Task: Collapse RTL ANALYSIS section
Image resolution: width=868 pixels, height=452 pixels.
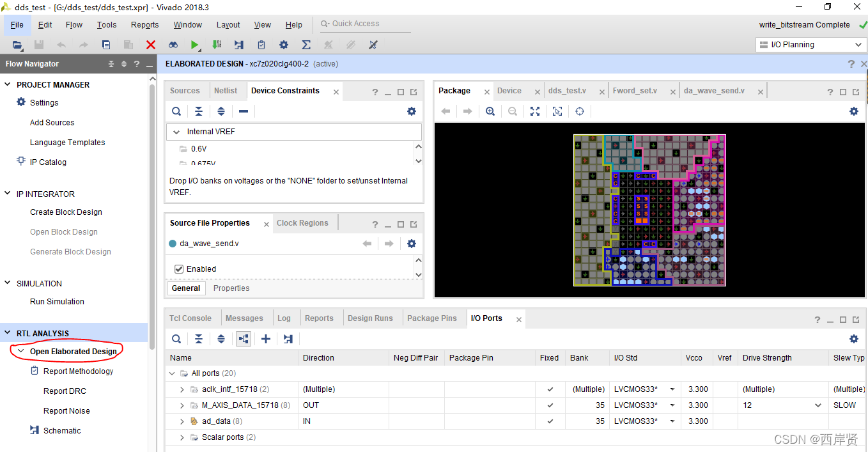Action: tap(8, 334)
